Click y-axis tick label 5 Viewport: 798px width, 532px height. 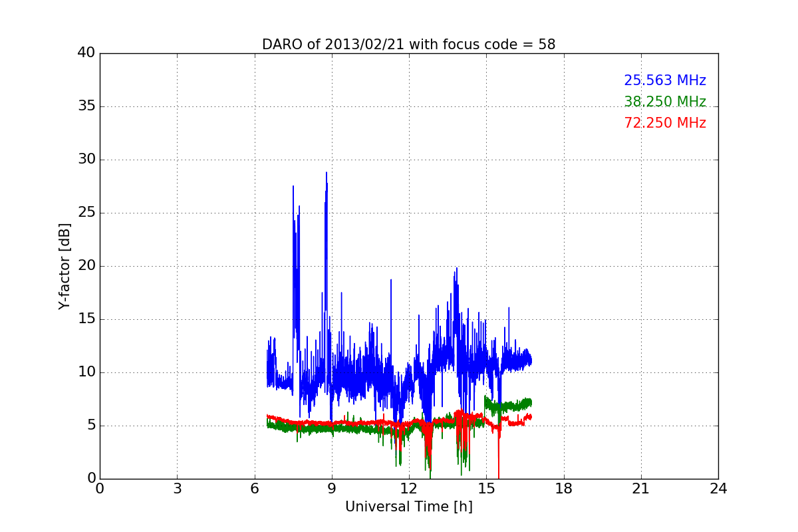click(90, 426)
